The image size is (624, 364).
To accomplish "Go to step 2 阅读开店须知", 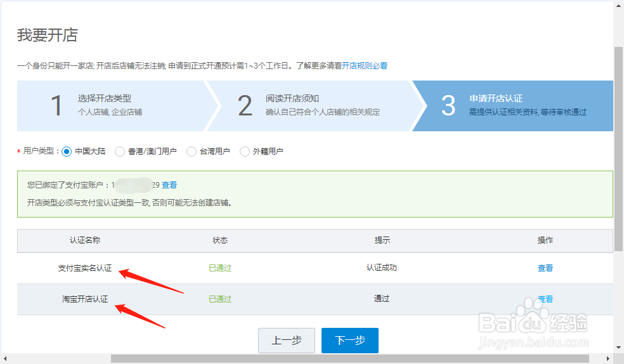I will (315, 106).
